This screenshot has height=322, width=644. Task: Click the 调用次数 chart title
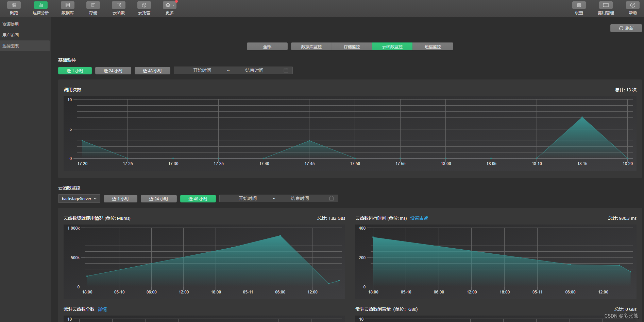tap(72, 90)
